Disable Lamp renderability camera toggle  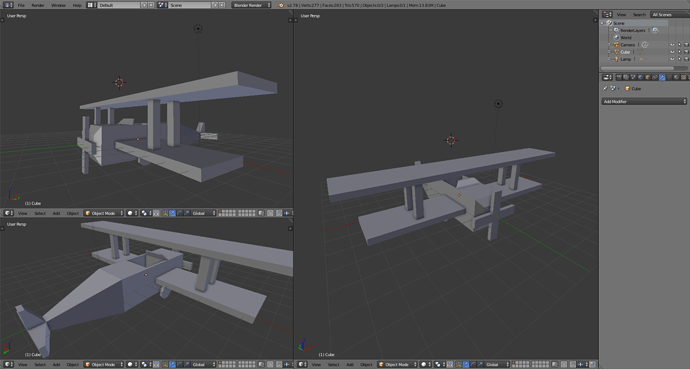click(686, 59)
